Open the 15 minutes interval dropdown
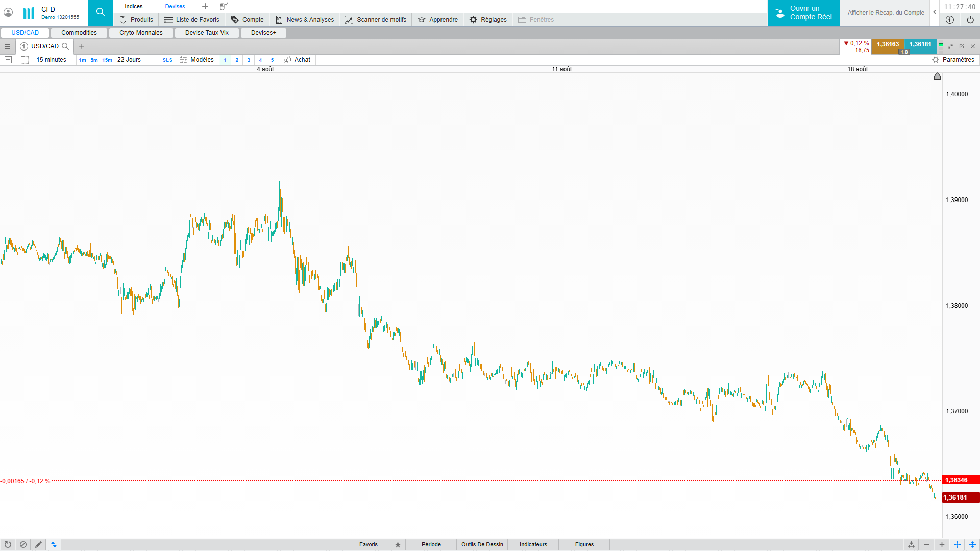 click(51, 60)
